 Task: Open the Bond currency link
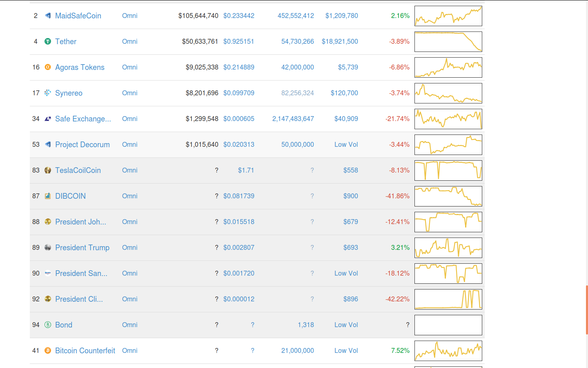pos(64,325)
